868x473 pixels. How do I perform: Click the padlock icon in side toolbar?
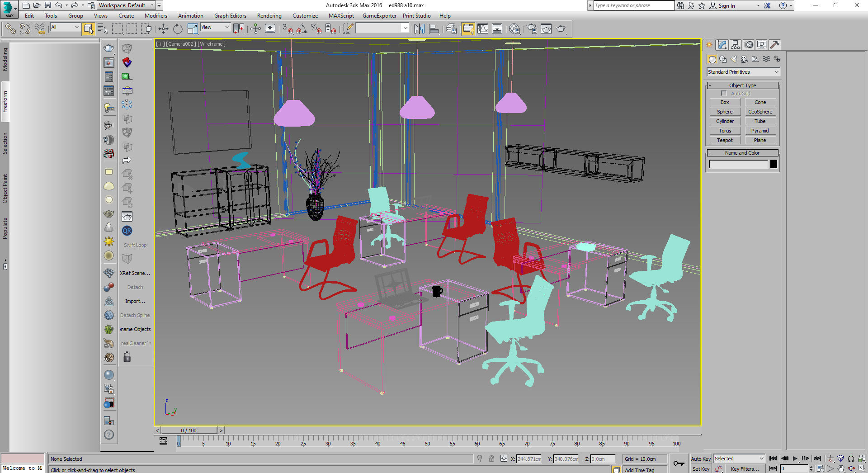(127, 357)
